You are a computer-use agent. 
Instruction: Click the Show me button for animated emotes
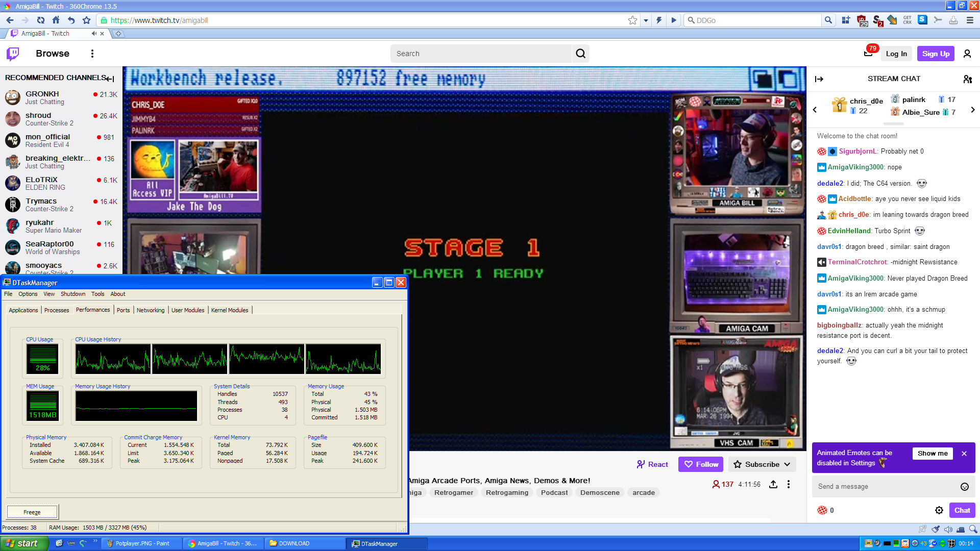pyautogui.click(x=933, y=453)
